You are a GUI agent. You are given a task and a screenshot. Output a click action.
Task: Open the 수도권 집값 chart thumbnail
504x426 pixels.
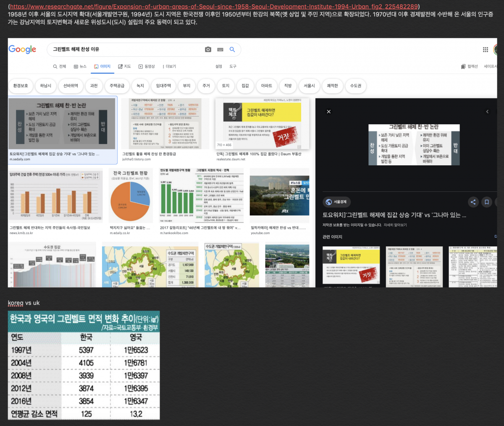(52, 264)
